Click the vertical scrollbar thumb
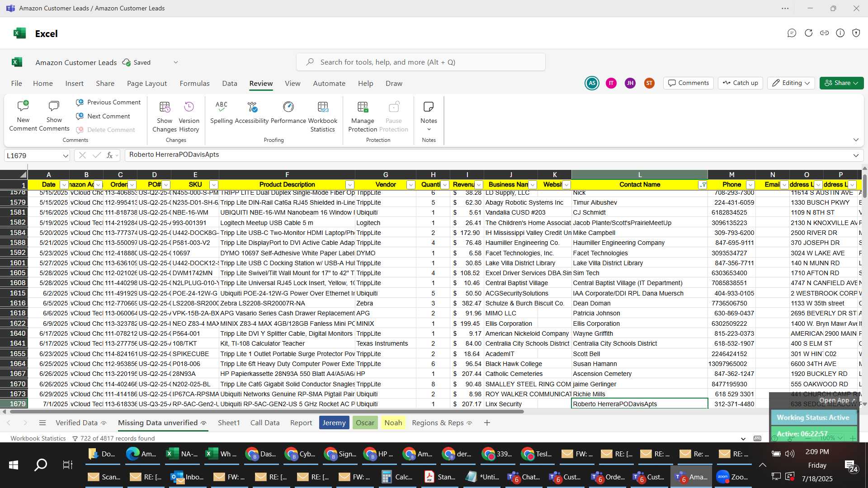The image size is (868, 488). tap(864, 185)
